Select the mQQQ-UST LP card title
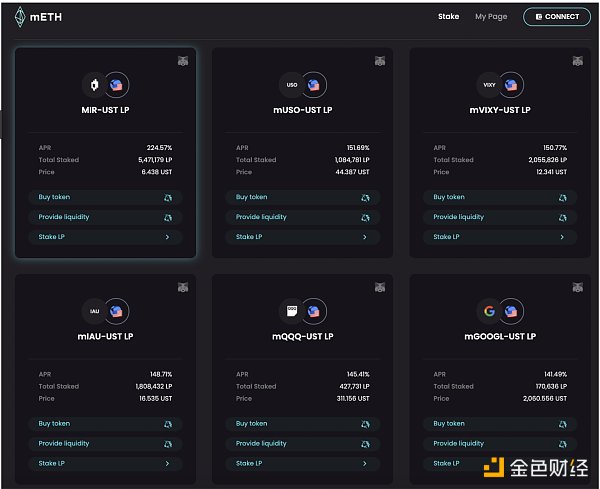This screenshot has width=600, height=489. point(303,337)
